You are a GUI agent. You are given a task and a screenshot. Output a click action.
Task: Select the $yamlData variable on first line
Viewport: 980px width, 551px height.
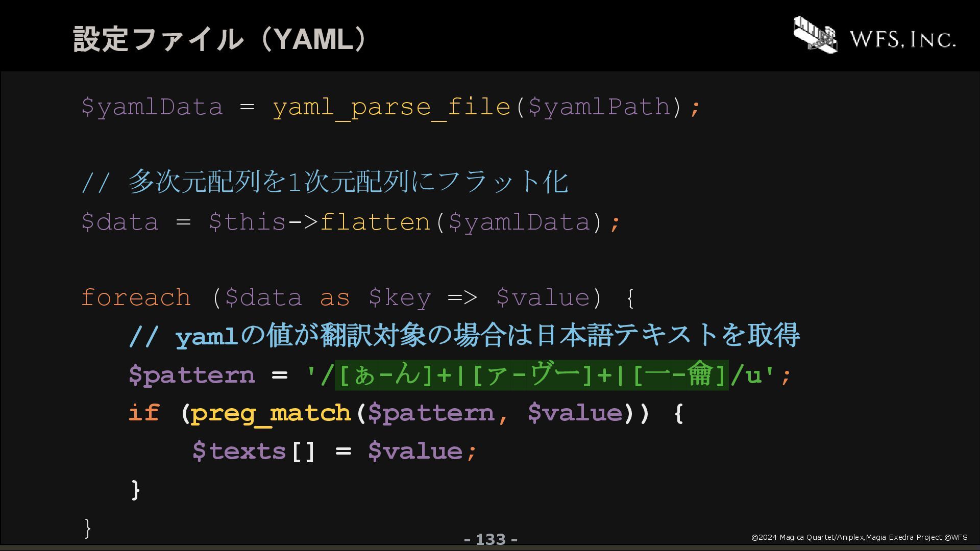pos(152,108)
